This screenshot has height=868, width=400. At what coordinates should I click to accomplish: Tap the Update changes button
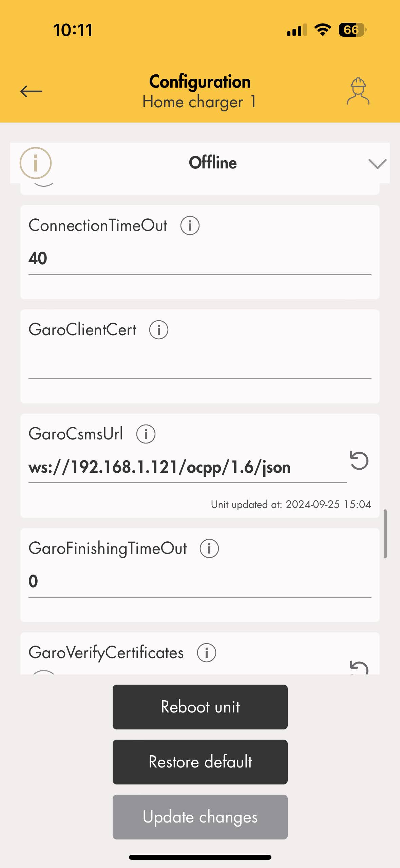[200, 817]
